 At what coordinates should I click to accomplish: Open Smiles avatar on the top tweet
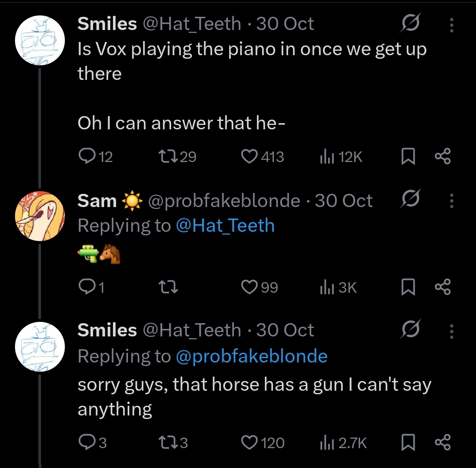(40, 41)
